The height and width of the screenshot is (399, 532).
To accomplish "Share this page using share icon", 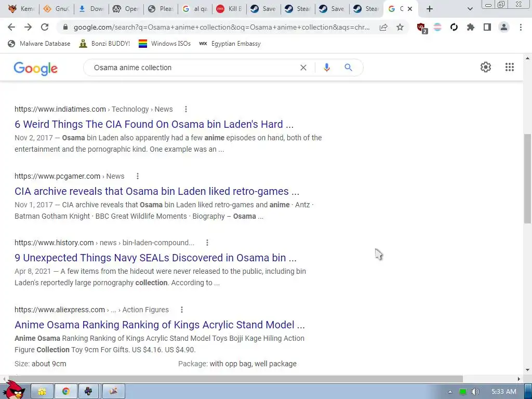I will click(383, 27).
